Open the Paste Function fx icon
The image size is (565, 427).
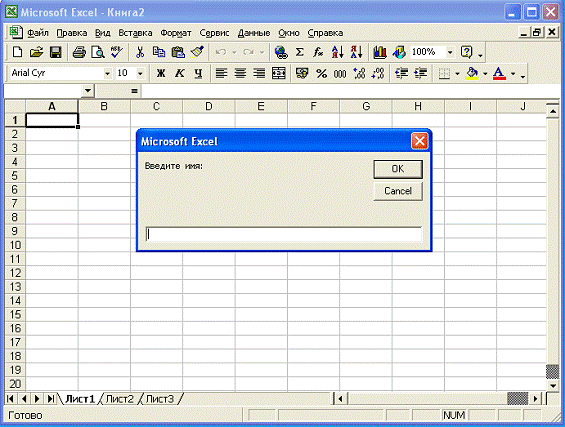318,52
